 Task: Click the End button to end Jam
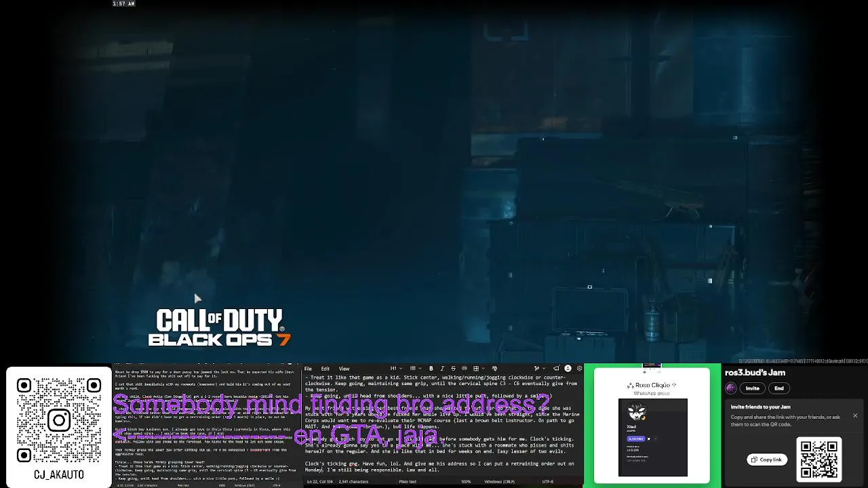point(779,388)
